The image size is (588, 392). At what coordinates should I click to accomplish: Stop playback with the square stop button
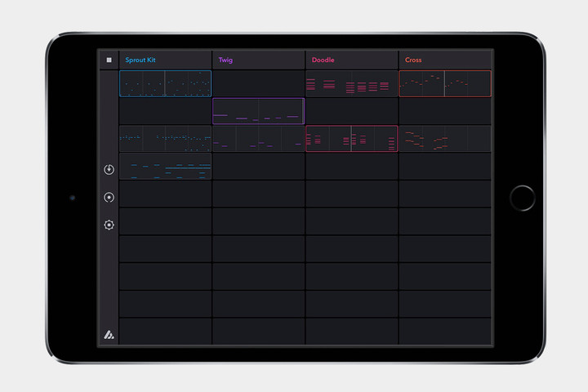tap(109, 60)
